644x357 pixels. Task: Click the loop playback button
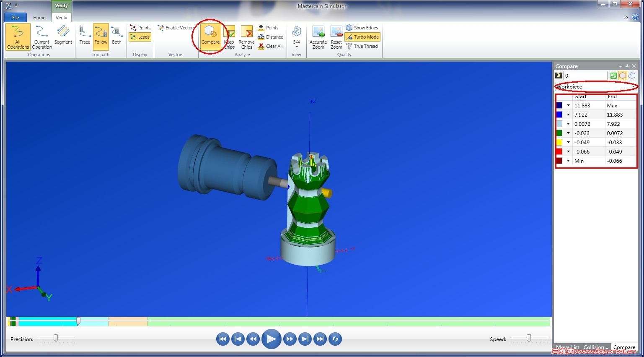click(x=335, y=339)
